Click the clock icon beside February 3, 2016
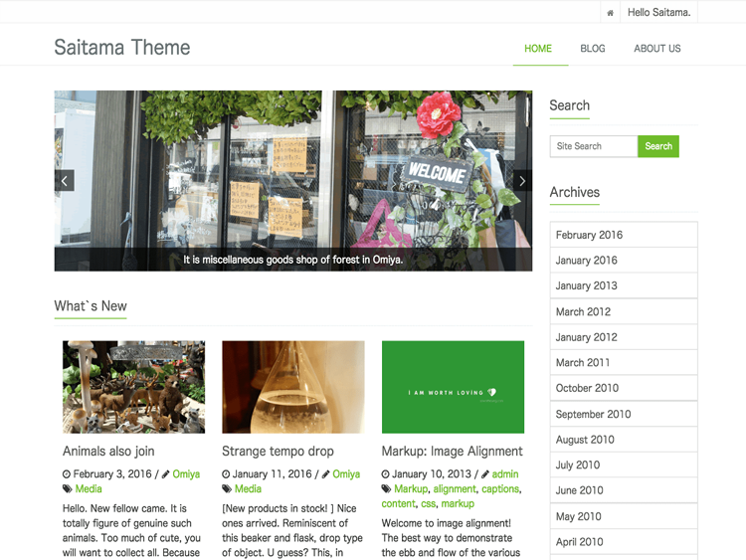Image resolution: width=746 pixels, height=560 pixels. tap(67, 473)
